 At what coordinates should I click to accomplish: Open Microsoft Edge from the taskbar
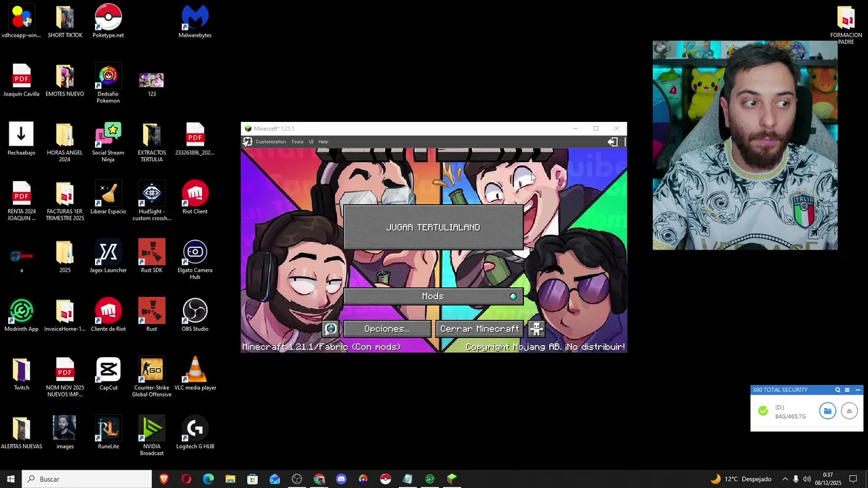208,479
